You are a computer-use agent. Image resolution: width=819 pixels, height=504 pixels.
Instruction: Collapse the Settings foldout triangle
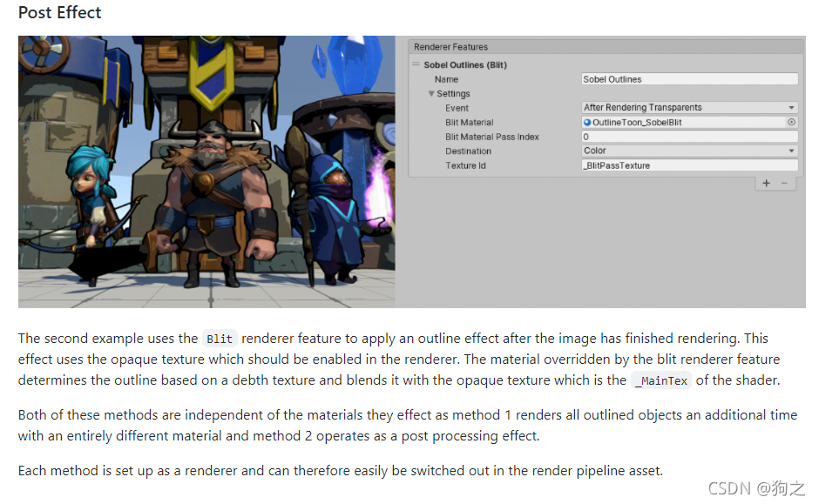[x=432, y=93]
